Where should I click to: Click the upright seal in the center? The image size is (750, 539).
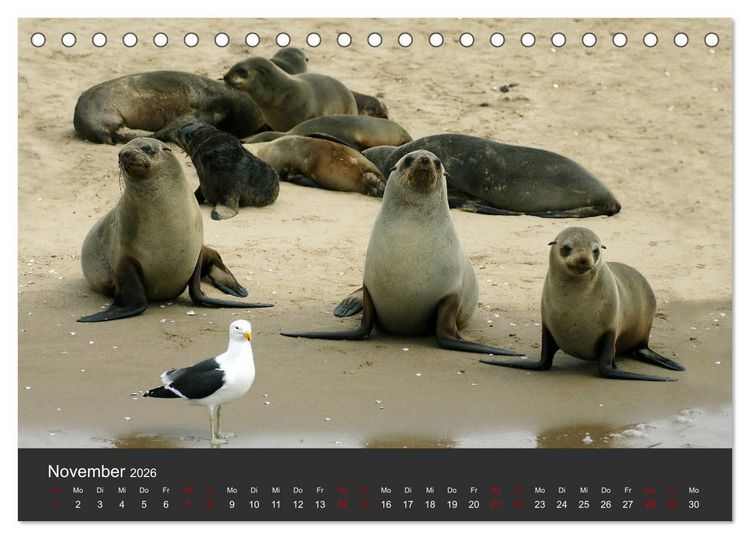[411, 253]
